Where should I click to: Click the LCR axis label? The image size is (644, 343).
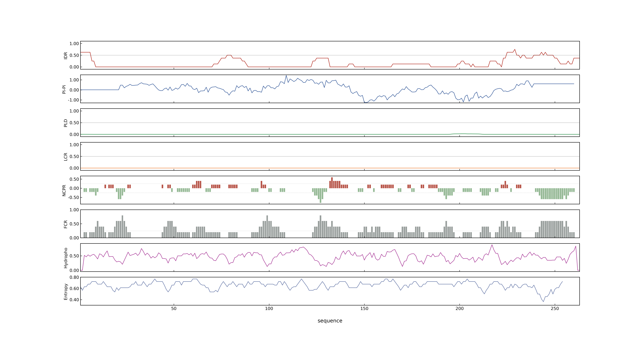[66, 157]
